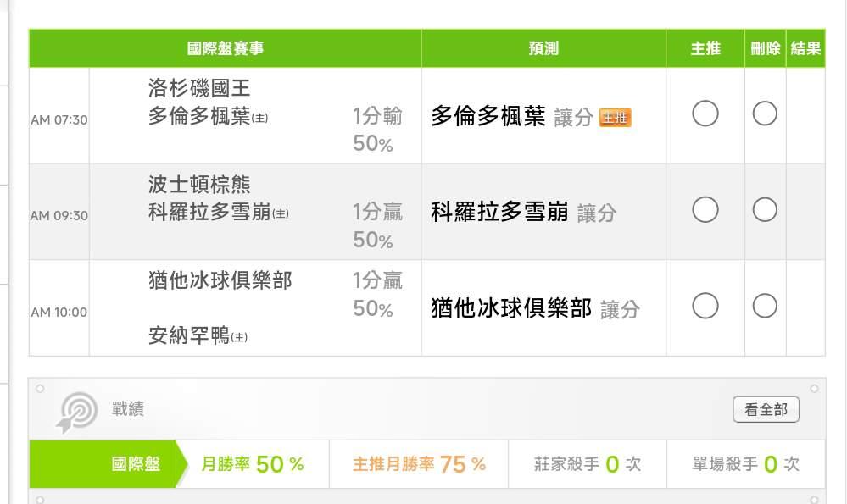Select the 國際盤 green tab
The width and height of the screenshot is (847, 504).
pyautogui.click(x=136, y=464)
